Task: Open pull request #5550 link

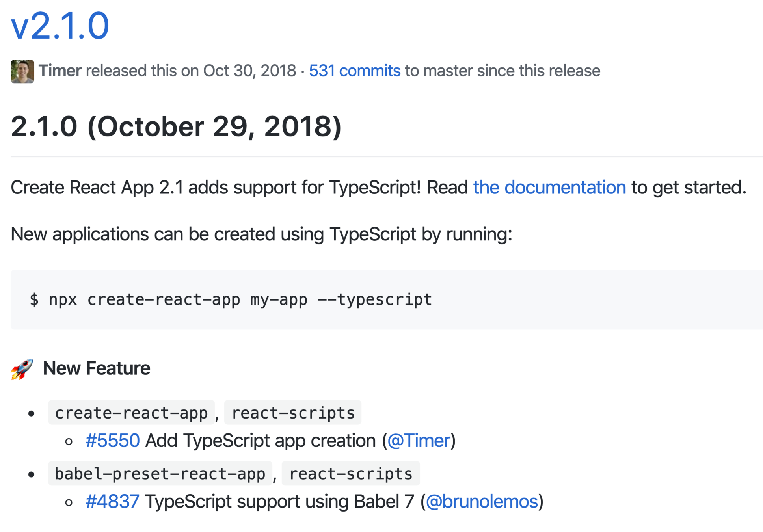Action: 112,441
